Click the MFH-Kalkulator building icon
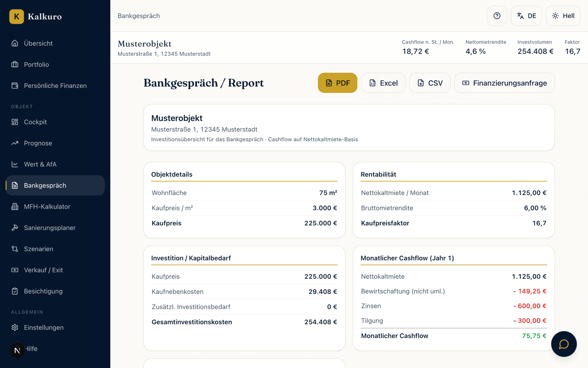588x368 pixels. [x=15, y=207]
